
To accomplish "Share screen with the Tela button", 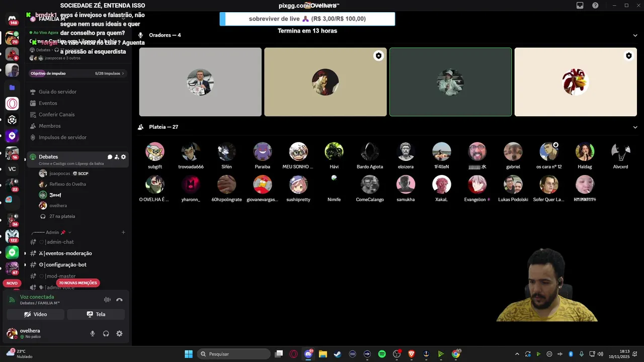I will click(x=96, y=314).
